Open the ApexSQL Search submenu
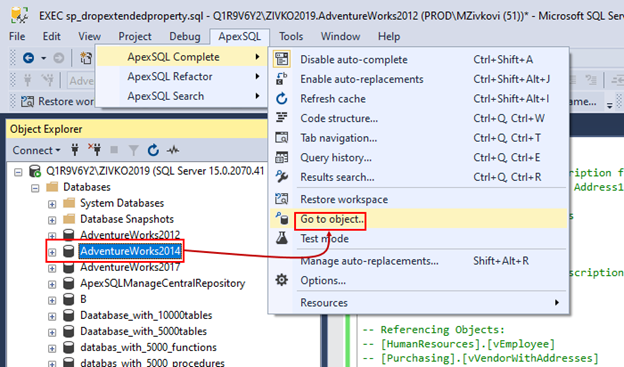 [x=181, y=96]
